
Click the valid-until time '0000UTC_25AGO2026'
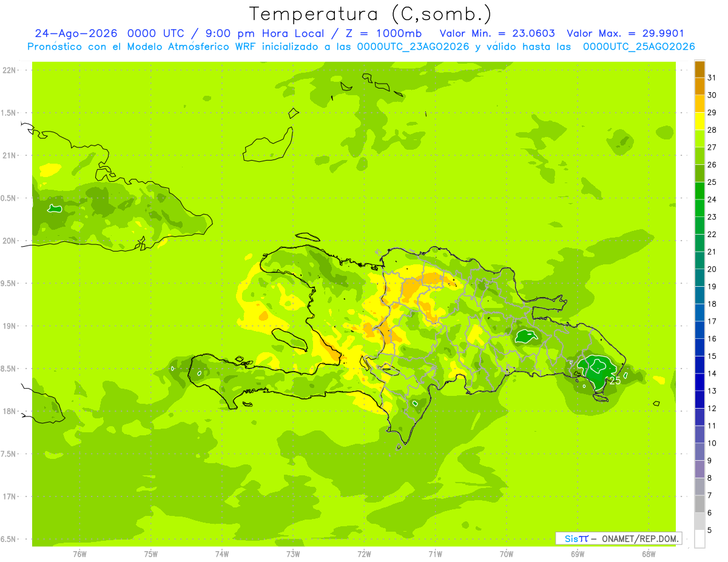639,47
